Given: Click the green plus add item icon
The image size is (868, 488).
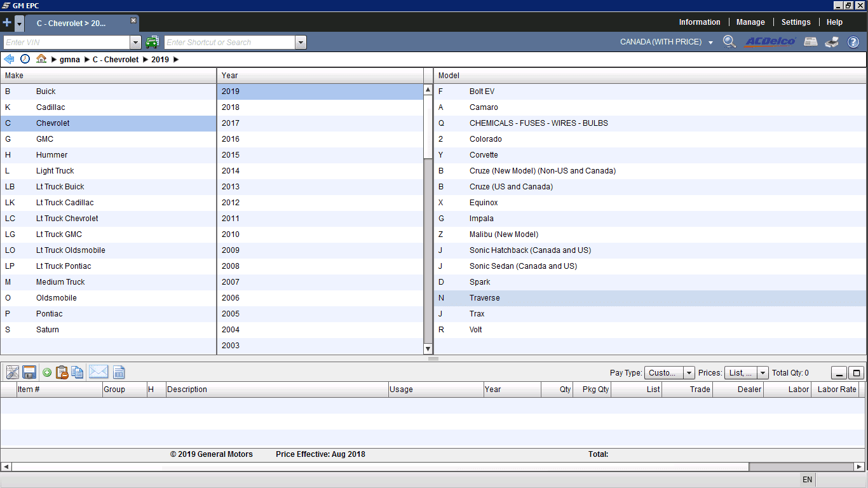Looking at the screenshot, I should point(47,372).
